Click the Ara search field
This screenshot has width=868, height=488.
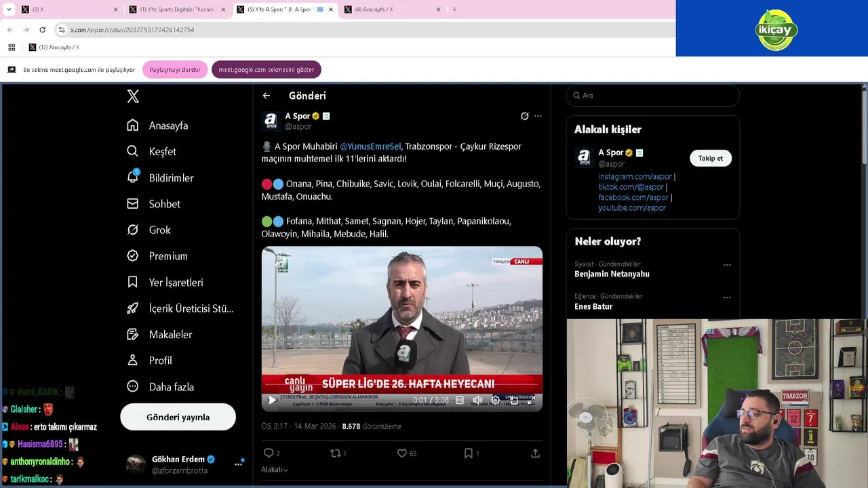[652, 96]
